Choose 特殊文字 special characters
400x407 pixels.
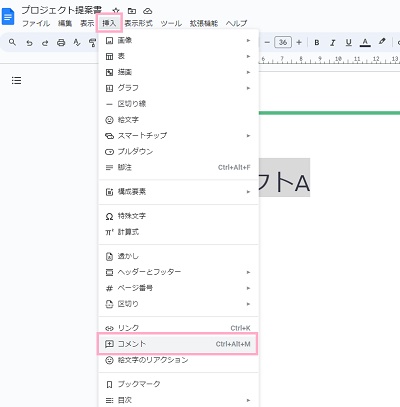(179, 216)
